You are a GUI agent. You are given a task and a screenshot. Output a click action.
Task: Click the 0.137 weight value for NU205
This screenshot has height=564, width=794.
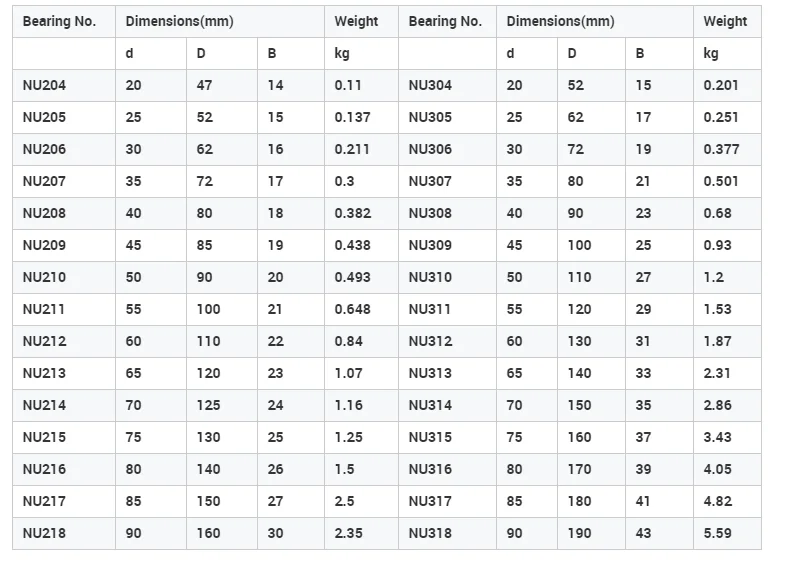click(x=352, y=118)
